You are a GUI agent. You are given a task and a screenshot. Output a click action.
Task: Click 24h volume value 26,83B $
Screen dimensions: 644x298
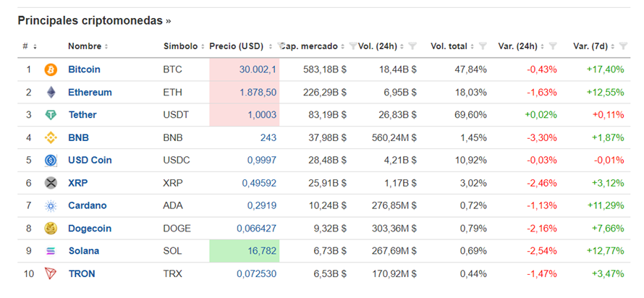click(x=397, y=115)
